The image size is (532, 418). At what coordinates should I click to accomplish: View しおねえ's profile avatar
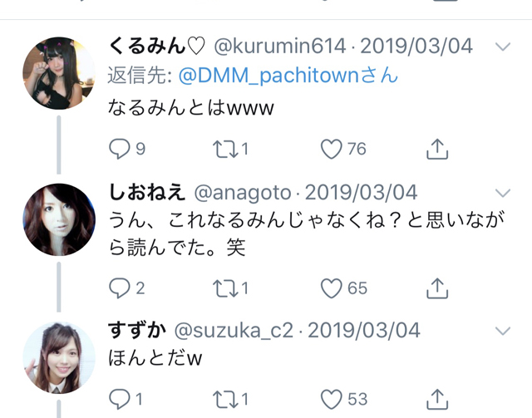pyautogui.click(x=59, y=219)
